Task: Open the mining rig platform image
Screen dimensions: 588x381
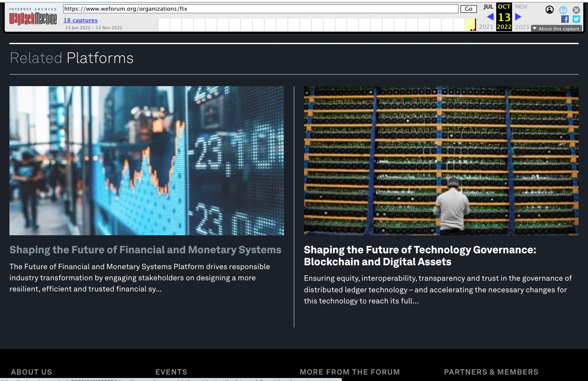Action: tap(441, 161)
